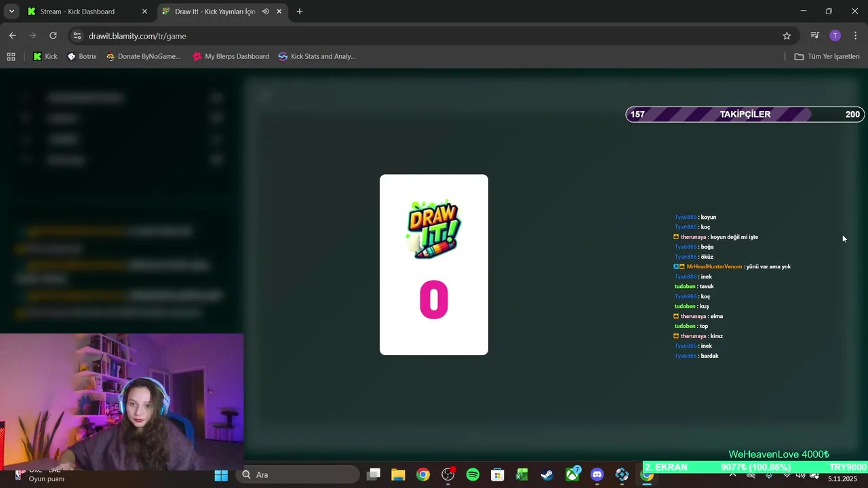Open Spotify from the taskbar
This screenshot has height=488, width=868.
473,475
